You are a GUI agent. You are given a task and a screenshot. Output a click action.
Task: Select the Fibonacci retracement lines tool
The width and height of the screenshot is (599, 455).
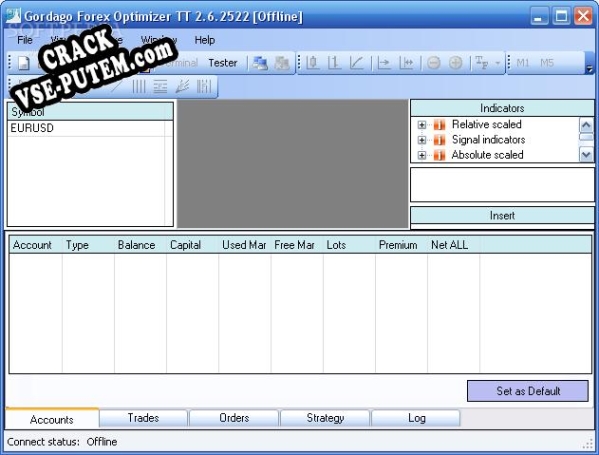point(160,87)
